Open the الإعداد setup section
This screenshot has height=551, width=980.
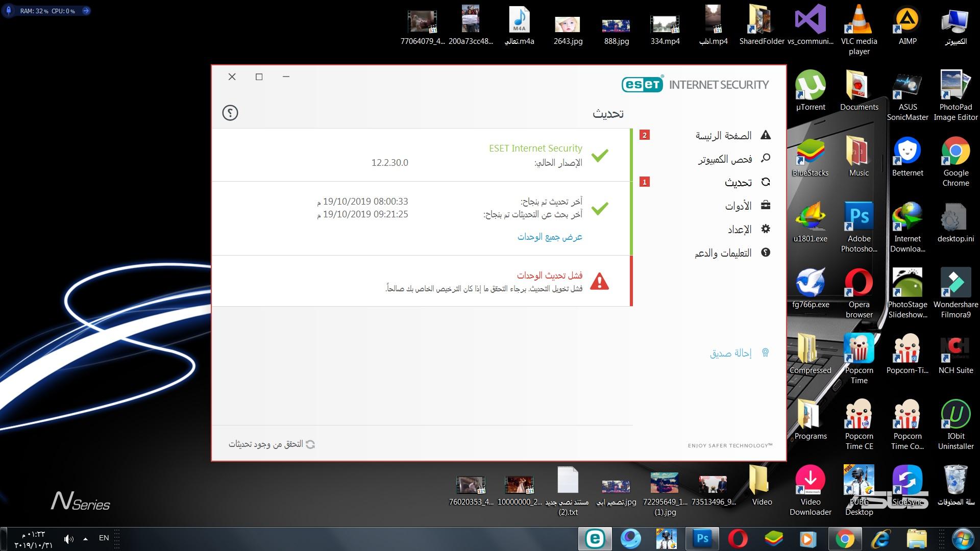pyautogui.click(x=740, y=229)
